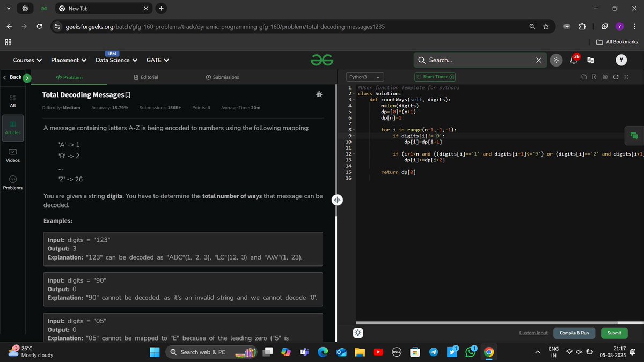
Task: Clear the search box with X icon
Action: [x=539, y=60]
